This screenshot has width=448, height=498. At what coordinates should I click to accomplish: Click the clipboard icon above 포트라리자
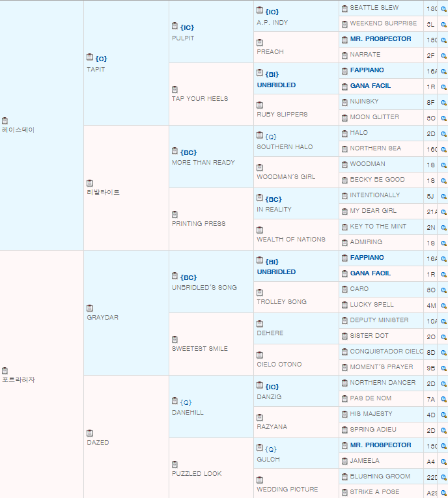tap(5, 370)
